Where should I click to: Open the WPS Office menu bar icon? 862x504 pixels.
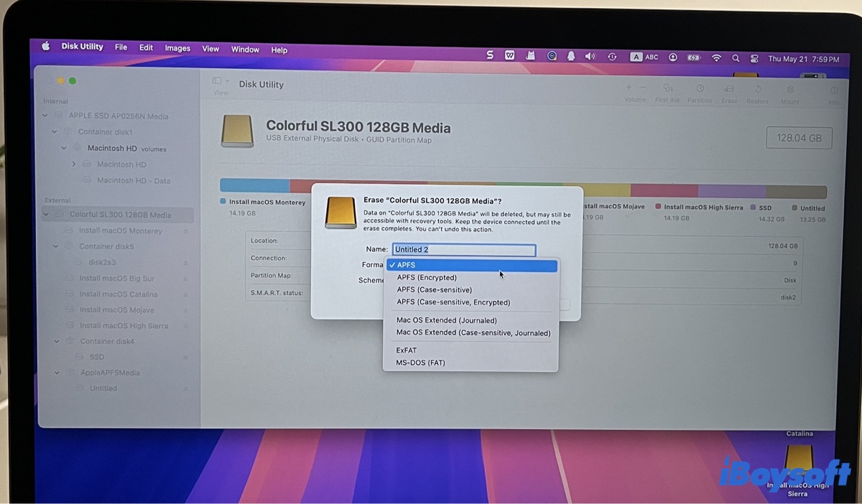click(x=510, y=55)
